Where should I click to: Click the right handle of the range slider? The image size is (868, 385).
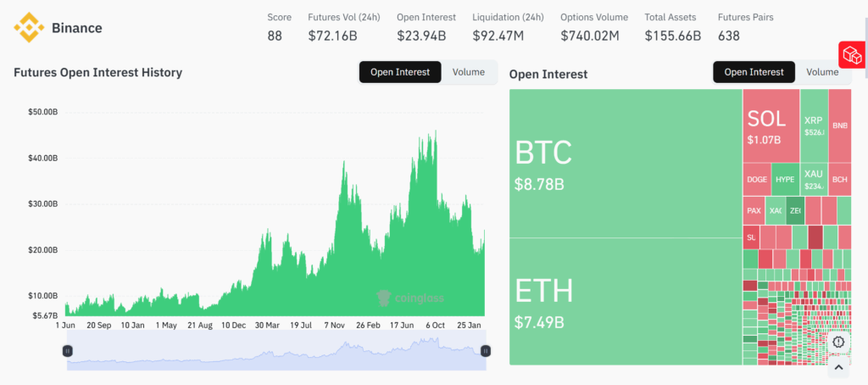coord(486,351)
